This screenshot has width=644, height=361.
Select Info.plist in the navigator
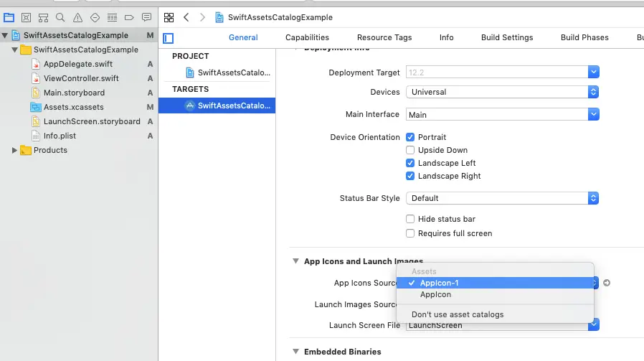coord(60,136)
